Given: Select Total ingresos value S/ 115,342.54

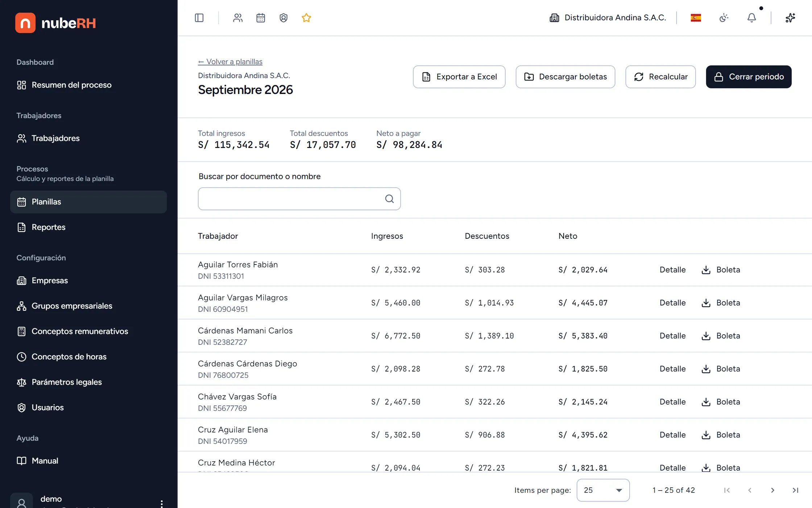Looking at the screenshot, I should coord(234,145).
